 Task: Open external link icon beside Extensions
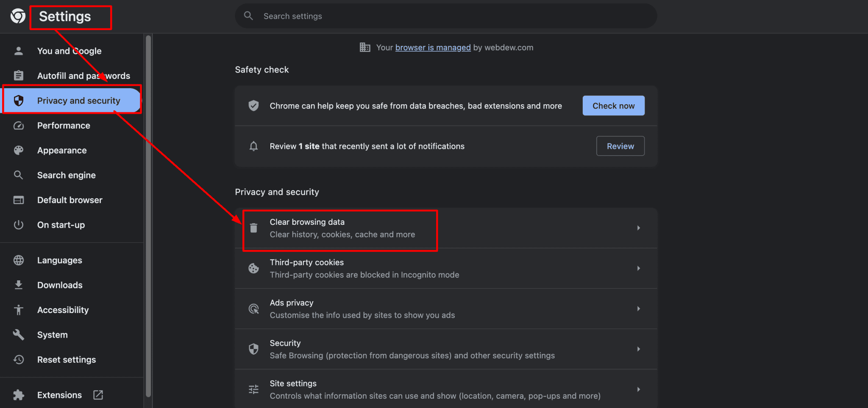pyautogui.click(x=98, y=395)
